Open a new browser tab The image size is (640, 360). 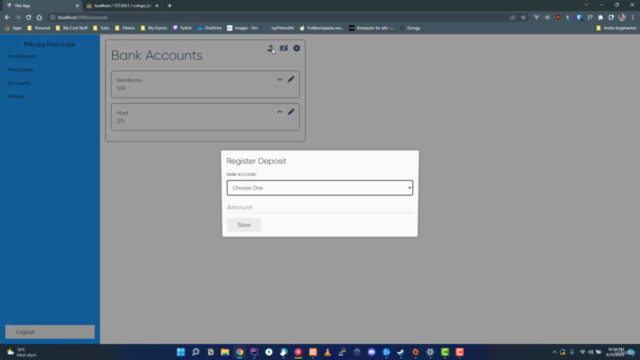click(x=169, y=6)
